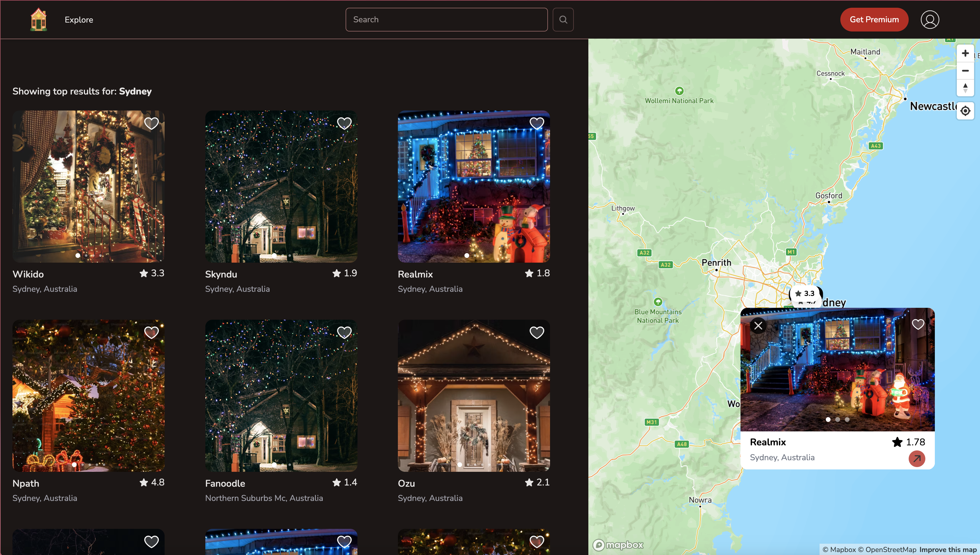Click the Wikido listing title
This screenshot has width=980, height=555.
(x=28, y=274)
